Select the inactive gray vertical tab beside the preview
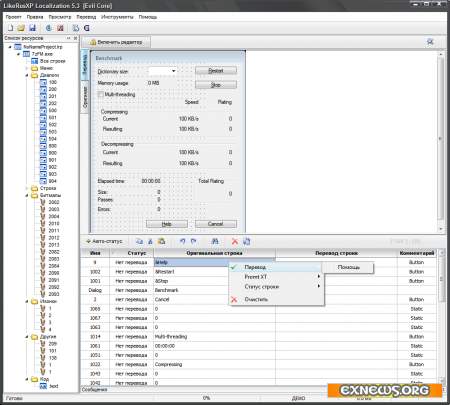The width and height of the screenshot is (450, 405). [85, 97]
